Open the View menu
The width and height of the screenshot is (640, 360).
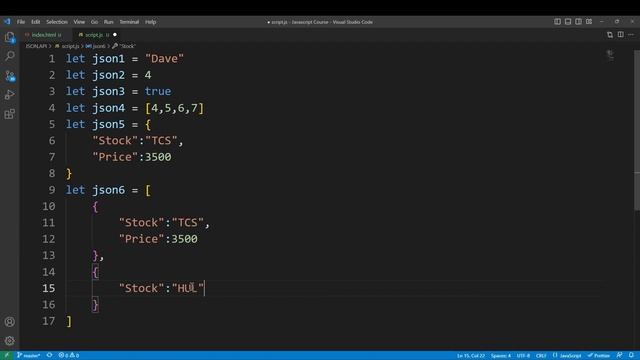pyautogui.click(x=79, y=22)
